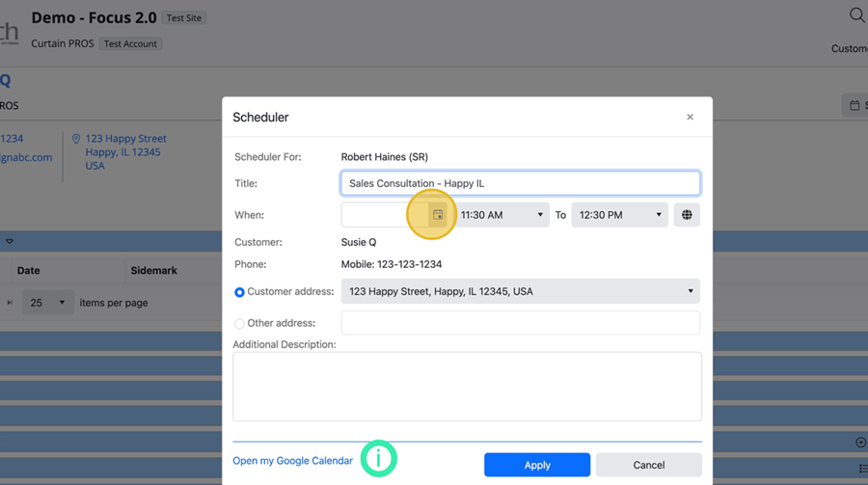Image resolution: width=868 pixels, height=485 pixels.
Task: Click the globe timezone icon
Action: click(687, 215)
